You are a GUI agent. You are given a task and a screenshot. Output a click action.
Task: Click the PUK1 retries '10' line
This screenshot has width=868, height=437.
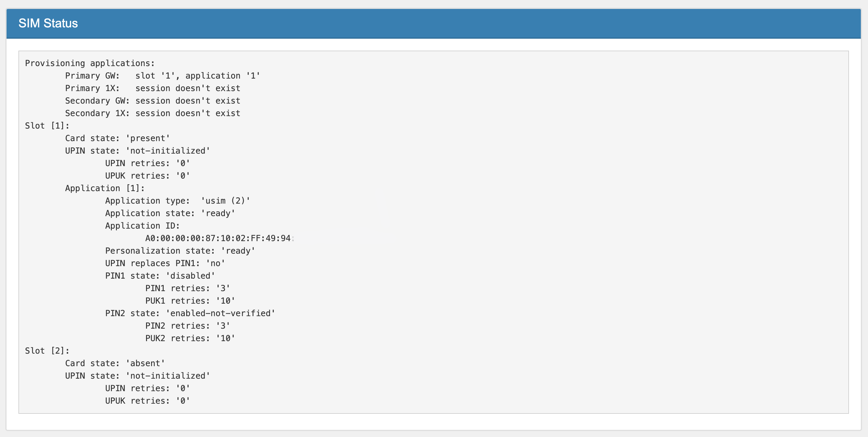coord(190,301)
